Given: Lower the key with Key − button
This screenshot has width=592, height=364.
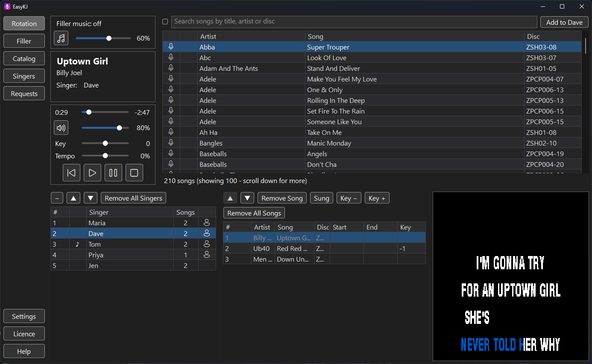Looking at the screenshot, I should point(349,198).
